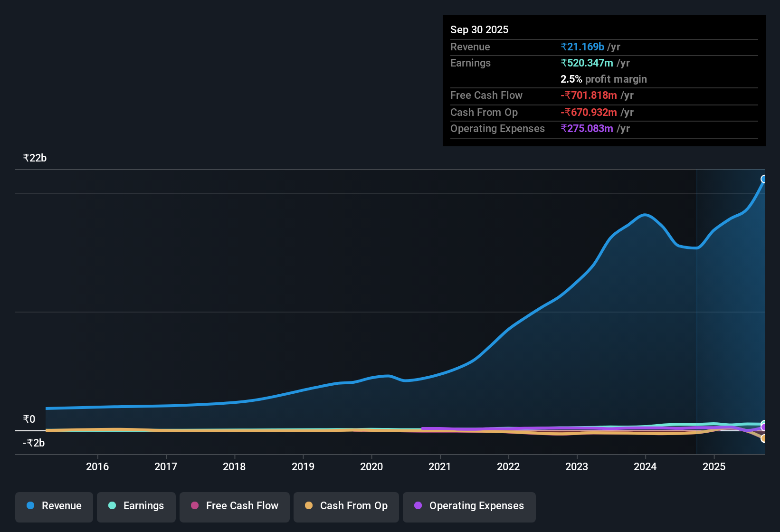Click the orange Cash From Op legend dot
The image size is (780, 532).
(309, 506)
